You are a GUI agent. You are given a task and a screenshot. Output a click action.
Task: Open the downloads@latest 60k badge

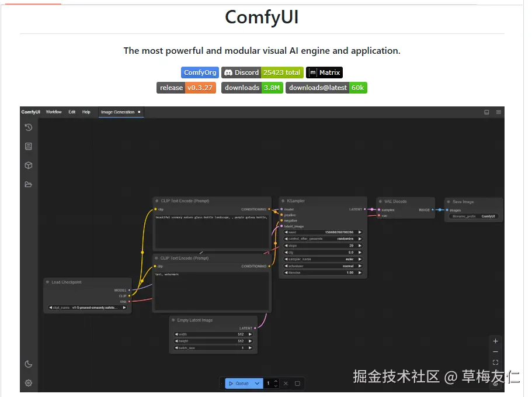click(326, 88)
